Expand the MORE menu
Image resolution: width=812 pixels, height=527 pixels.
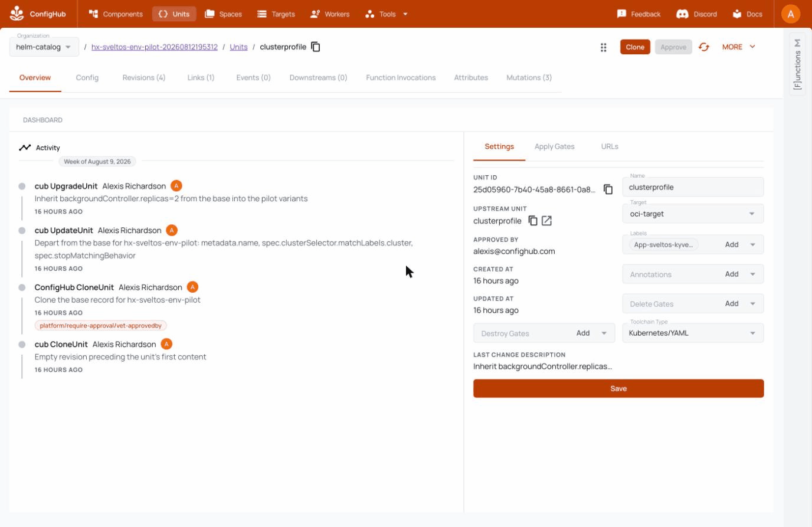pos(739,47)
